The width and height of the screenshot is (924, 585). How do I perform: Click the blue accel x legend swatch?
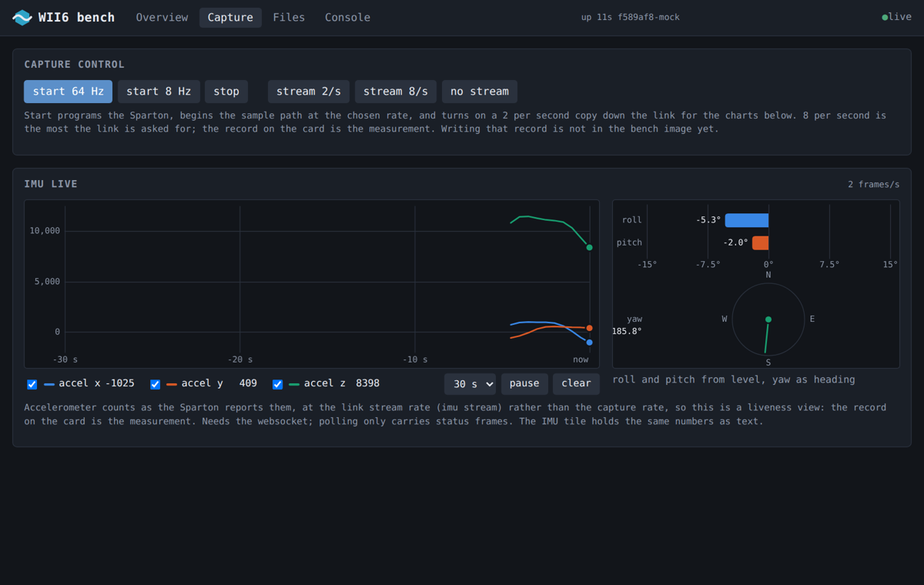coord(49,384)
